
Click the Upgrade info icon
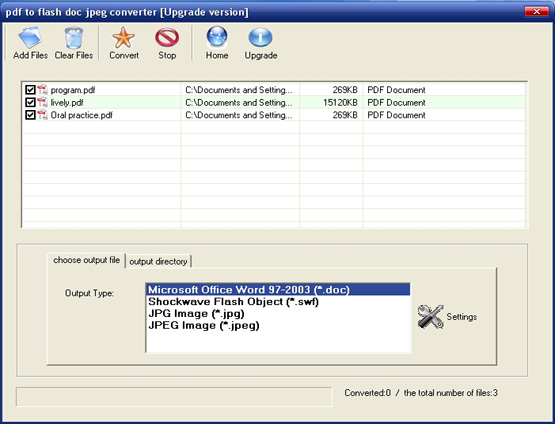click(261, 38)
